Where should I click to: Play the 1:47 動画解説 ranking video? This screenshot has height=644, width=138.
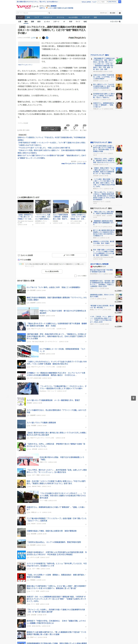[119, 223]
